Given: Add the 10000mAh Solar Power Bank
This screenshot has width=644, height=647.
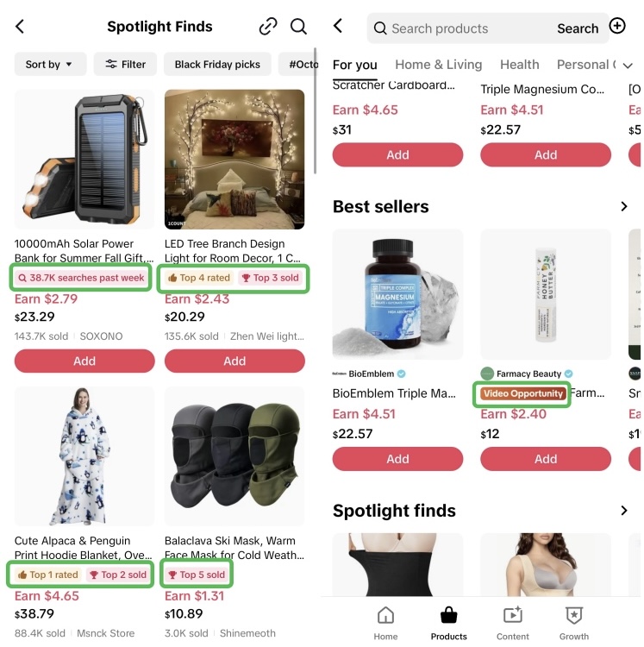Looking at the screenshot, I should (84, 361).
